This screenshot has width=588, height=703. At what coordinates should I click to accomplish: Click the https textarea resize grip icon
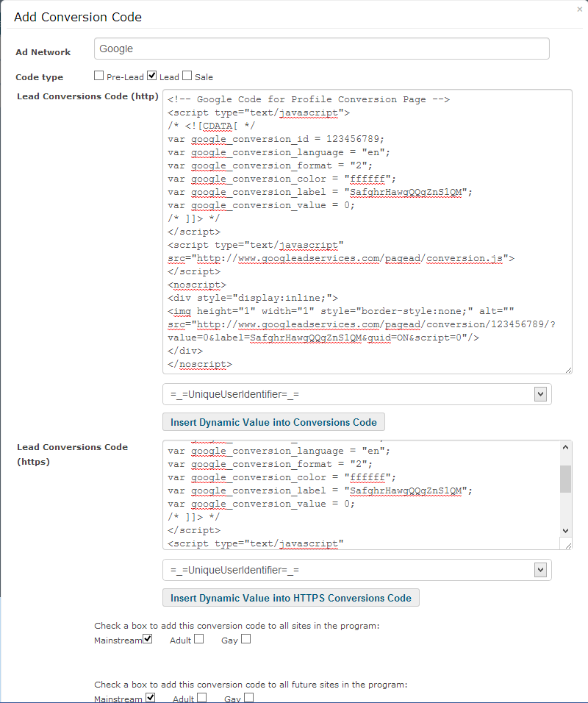(568, 546)
